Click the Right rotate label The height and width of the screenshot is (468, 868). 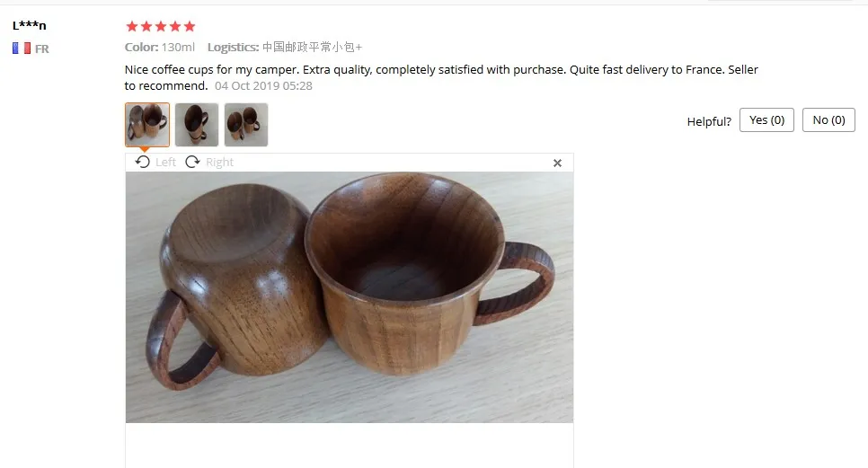point(219,162)
